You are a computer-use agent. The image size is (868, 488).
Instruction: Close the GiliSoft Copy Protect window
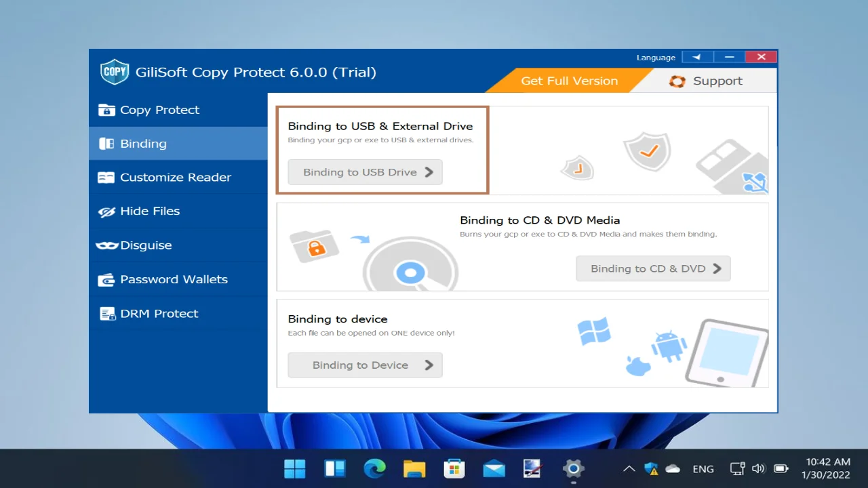tap(761, 58)
